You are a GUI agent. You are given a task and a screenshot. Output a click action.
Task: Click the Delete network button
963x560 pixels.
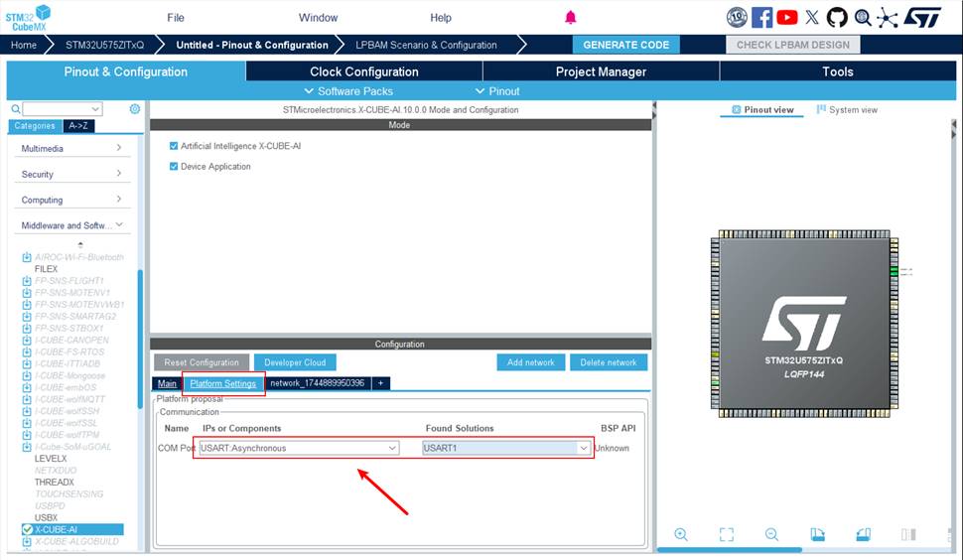tap(609, 362)
